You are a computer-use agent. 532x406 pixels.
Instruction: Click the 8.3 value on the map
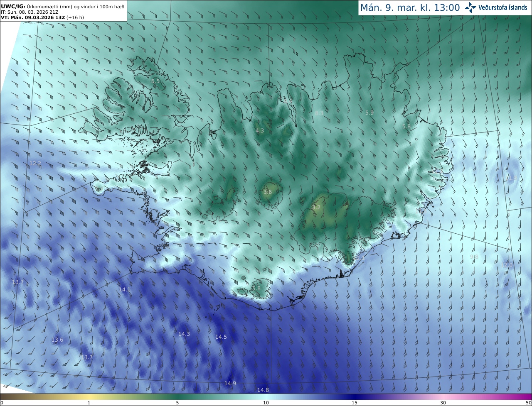pos(319,113)
